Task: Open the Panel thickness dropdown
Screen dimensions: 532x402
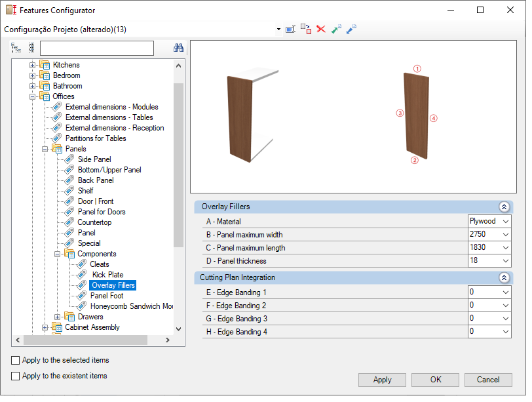Action: click(x=506, y=261)
